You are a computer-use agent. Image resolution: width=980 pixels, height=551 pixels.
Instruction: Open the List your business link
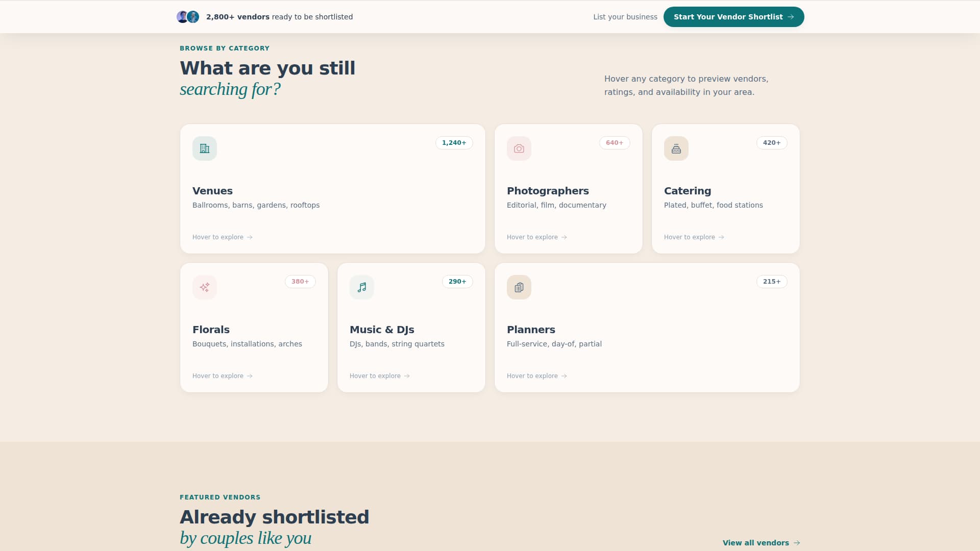pos(625,17)
